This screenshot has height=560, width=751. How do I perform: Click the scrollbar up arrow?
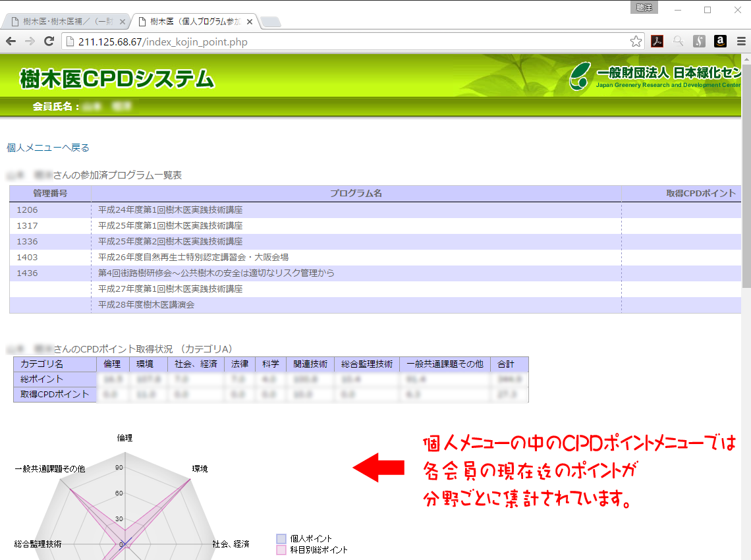tap(746, 59)
